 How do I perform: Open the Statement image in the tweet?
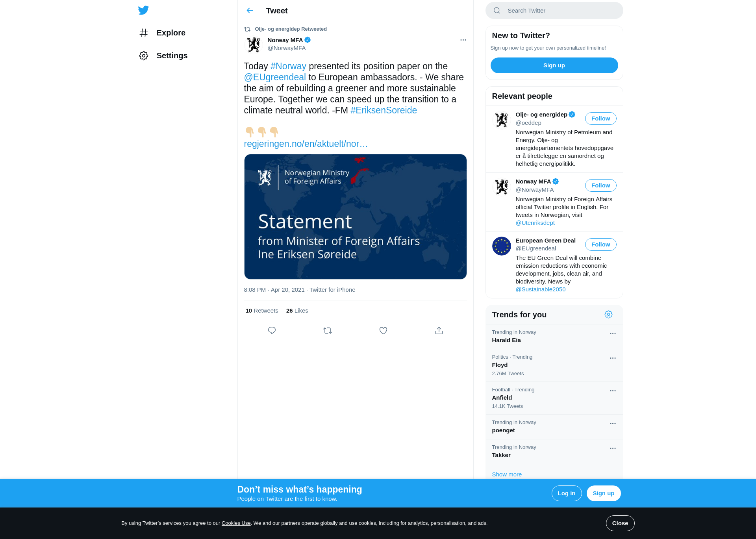pos(355,217)
